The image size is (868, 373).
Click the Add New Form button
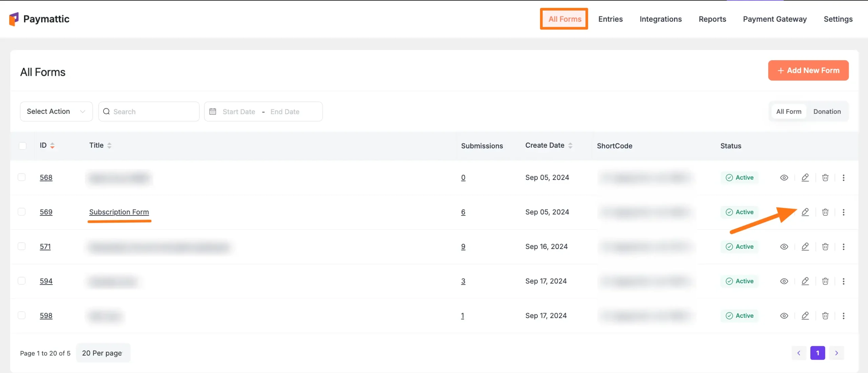[x=808, y=70]
